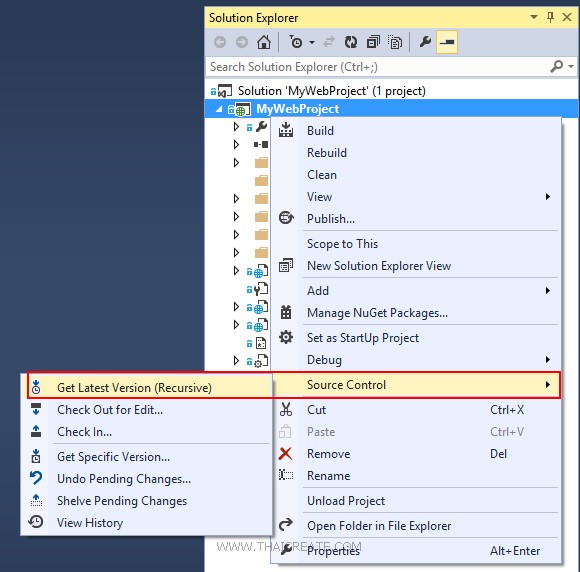The height and width of the screenshot is (572, 580).
Task: Toggle Auto Hide pin for Solution Explorer
Action: [550, 17]
